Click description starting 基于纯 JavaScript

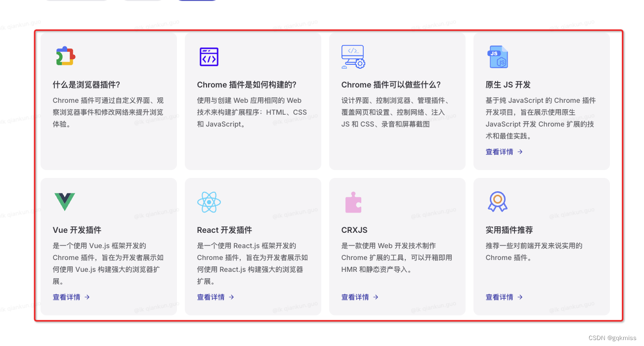[541, 118]
